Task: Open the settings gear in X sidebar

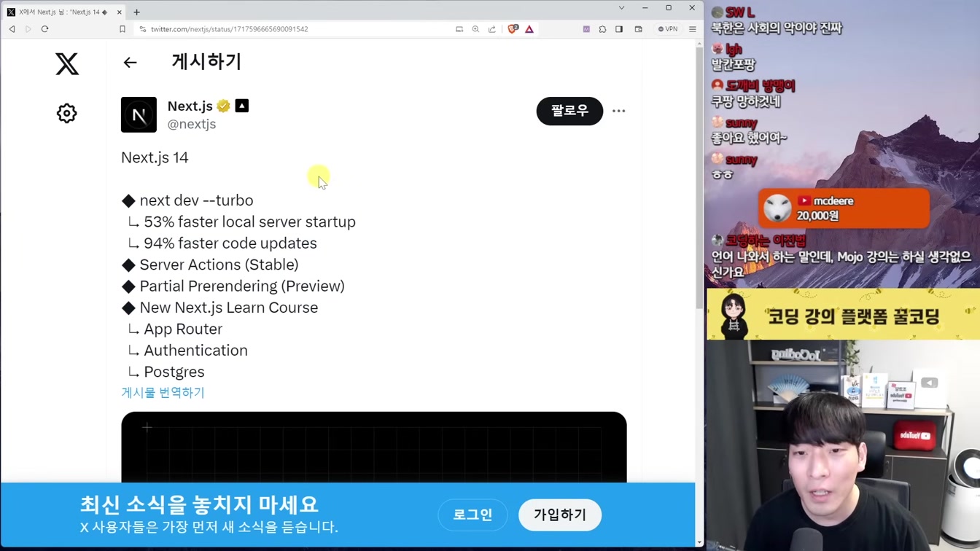Action: (67, 113)
